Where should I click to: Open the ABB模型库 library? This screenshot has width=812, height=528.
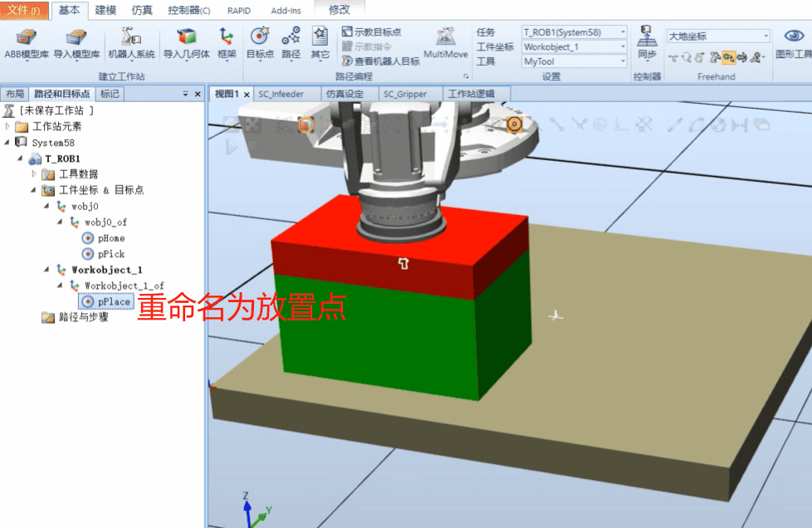point(26,43)
